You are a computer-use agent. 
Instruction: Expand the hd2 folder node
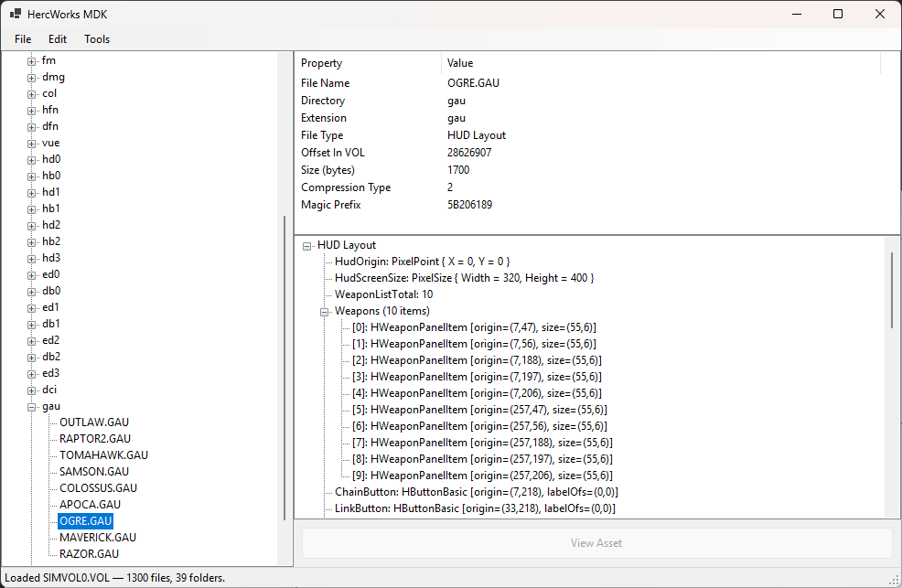[32, 226]
